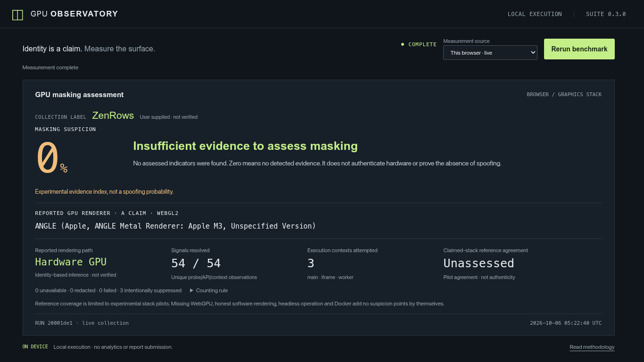Image resolution: width=644 pixels, height=362 pixels.
Task: Click the GPU Observatory logo icon
Action: pos(17,15)
